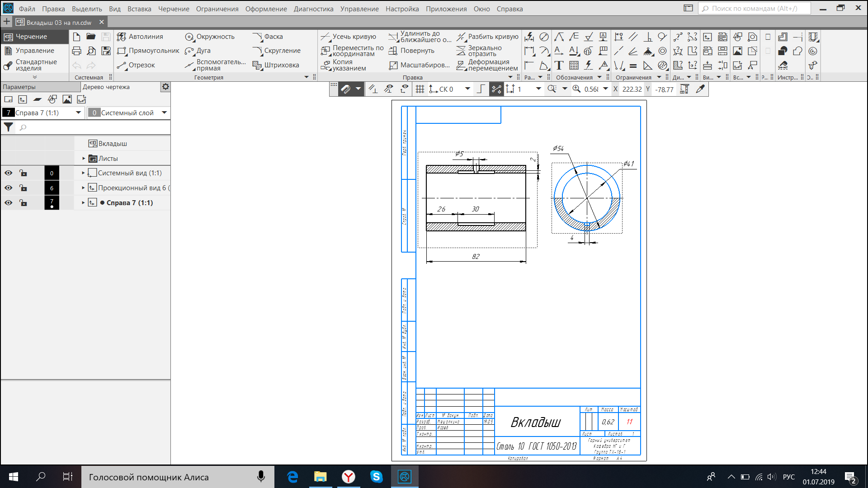Expand the Листы tree node
Screen dimensions: 868x488
point(84,159)
